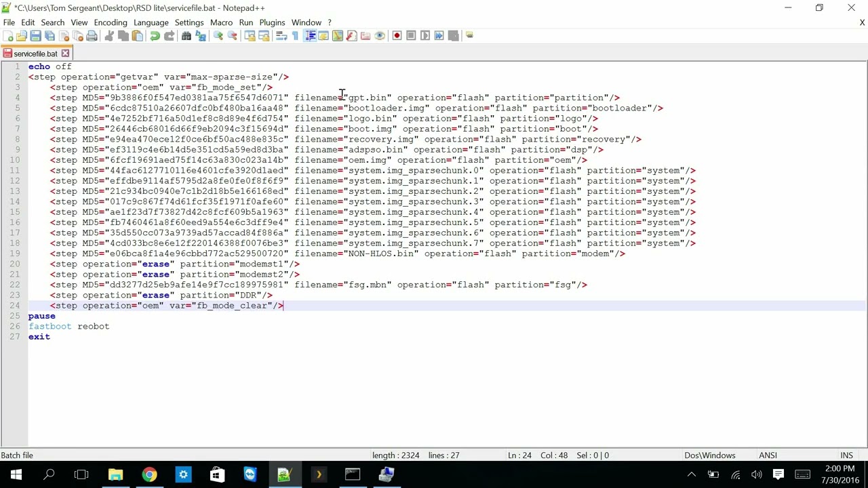Toggle the indent guide icon
868x488 pixels.
310,36
